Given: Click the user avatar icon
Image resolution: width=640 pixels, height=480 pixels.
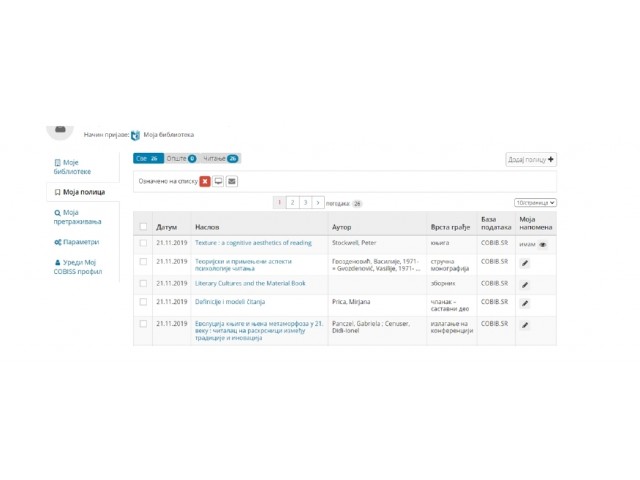Looking at the screenshot, I should [x=60, y=131].
